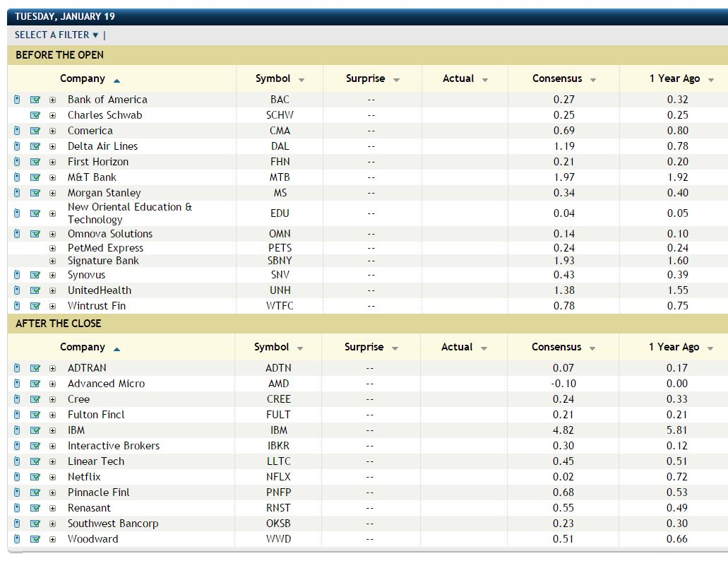Click the phone icon beside Morgan Stanley

coord(17,193)
